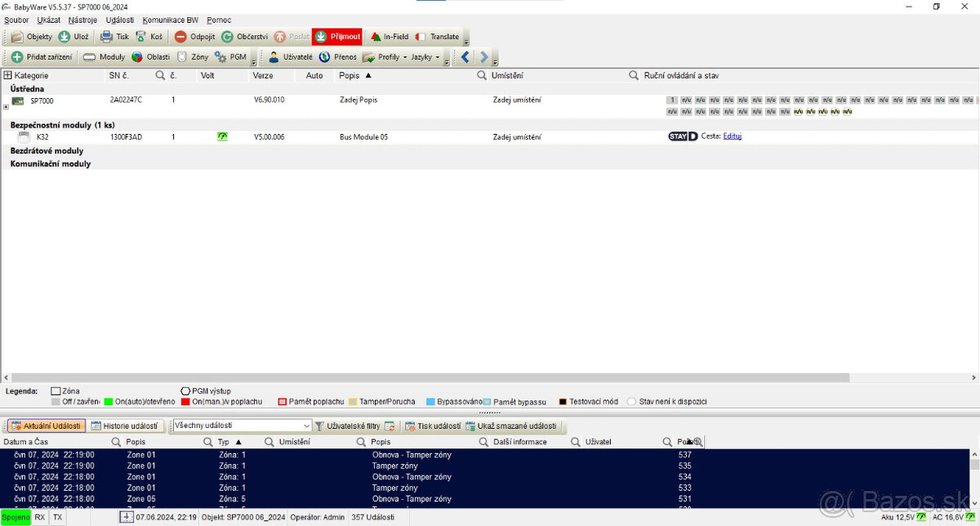Image resolution: width=980 pixels, height=526 pixels.
Task: Click the Edituj link for K32
Action: tap(732, 136)
